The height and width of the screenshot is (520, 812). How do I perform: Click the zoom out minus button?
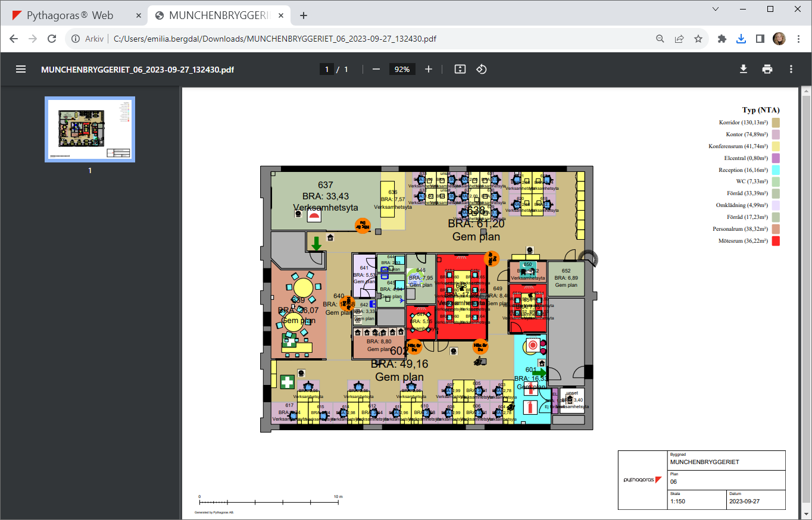point(376,69)
